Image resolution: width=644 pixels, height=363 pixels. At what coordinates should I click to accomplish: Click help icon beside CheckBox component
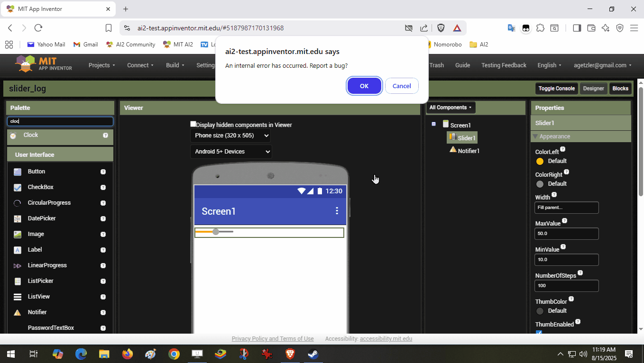(103, 187)
